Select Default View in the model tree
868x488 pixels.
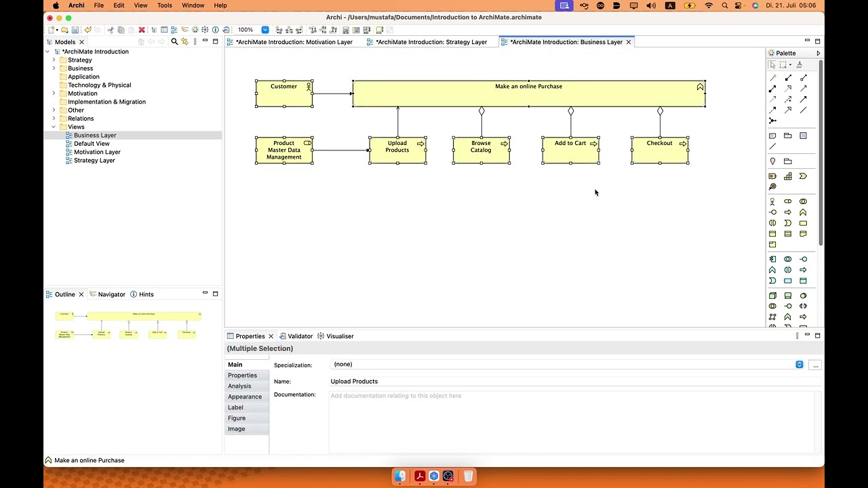click(92, 144)
